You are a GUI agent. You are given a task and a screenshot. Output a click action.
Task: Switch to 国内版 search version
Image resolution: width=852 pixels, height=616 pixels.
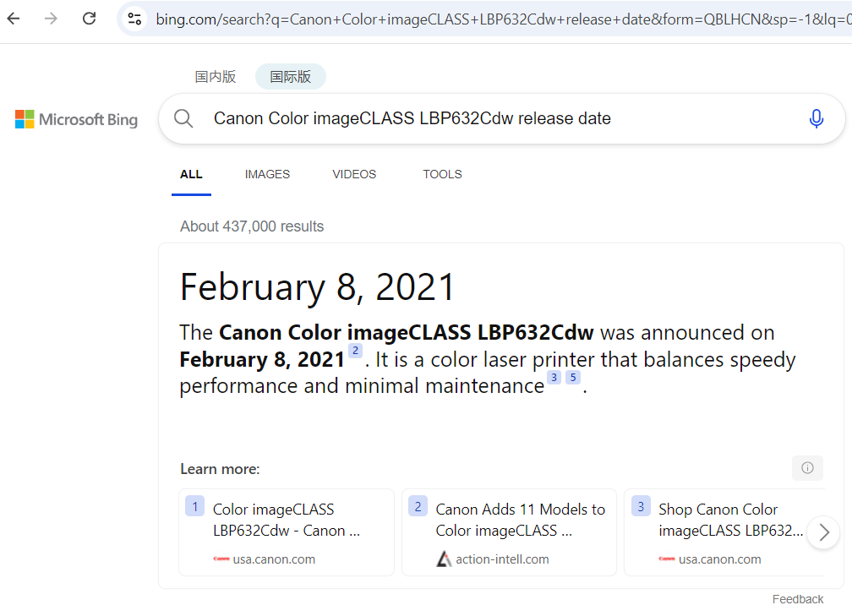[x=216, y=77]
